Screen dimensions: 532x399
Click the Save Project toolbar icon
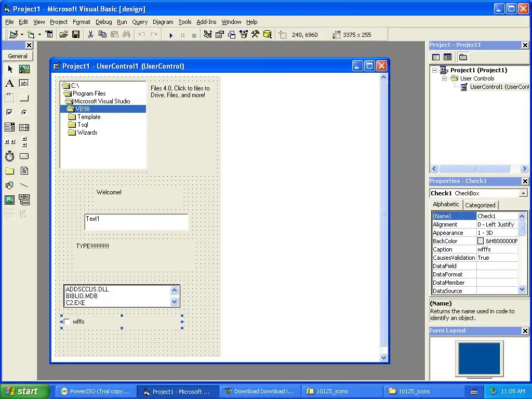pyautogui.click(x=76, y=34)
